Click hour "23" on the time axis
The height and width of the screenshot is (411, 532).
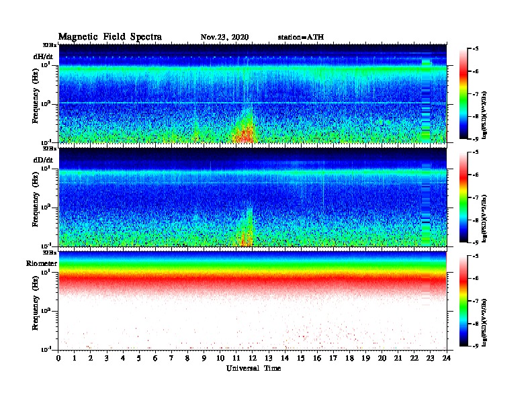[430, 359]
